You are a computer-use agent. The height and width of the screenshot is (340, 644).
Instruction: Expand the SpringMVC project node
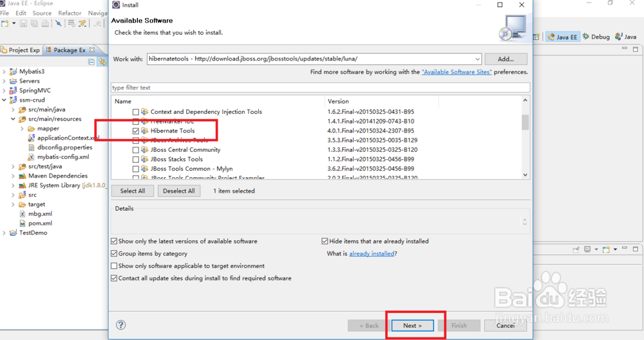coord(4,90)
